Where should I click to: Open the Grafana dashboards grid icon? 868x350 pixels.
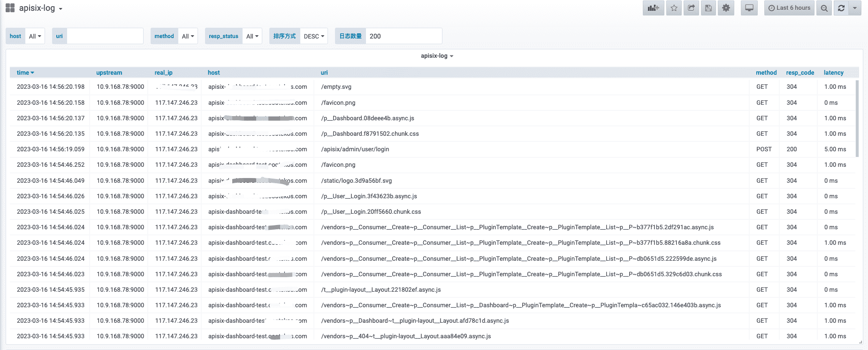(10, 8)
